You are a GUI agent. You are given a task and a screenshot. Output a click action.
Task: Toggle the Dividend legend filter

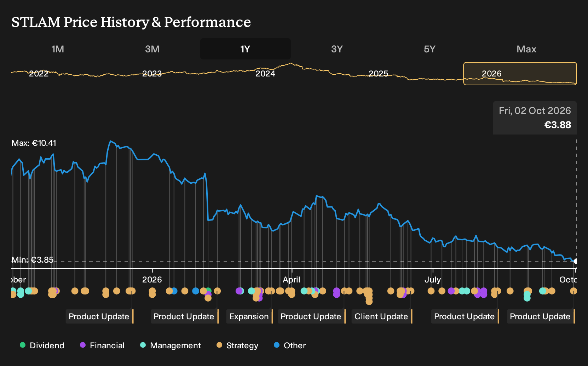[x=42, y=345]
